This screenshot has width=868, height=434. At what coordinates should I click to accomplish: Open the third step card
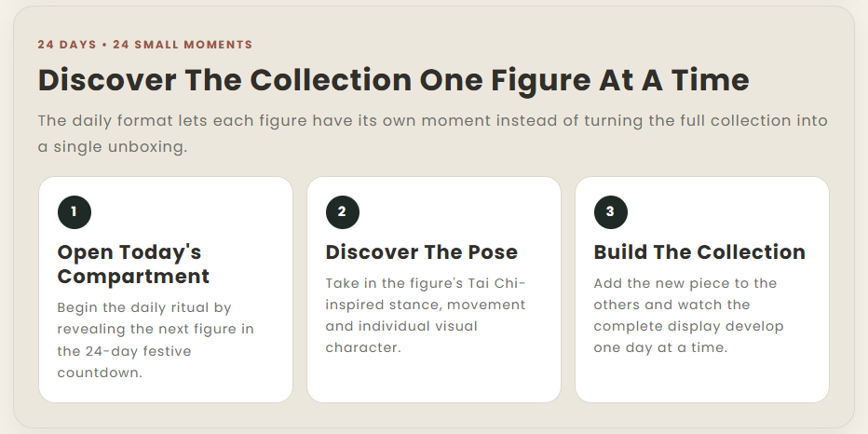coord(702,290)
